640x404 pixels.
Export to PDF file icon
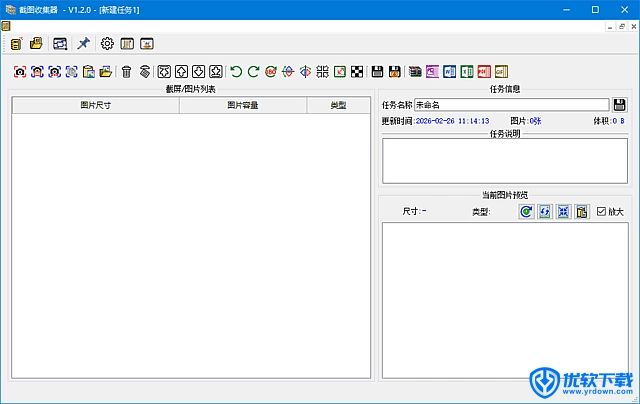[x=483, y=71]
